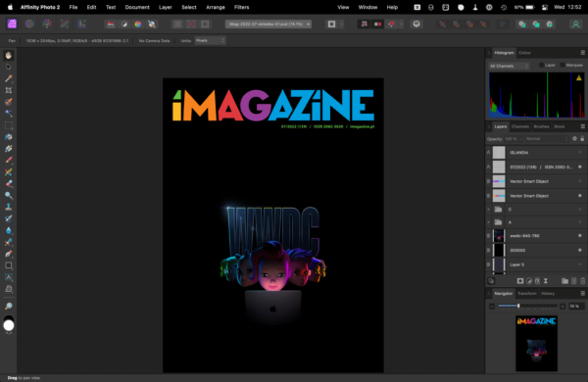The width and height of the screenshot is (588, 382).
Task: Delete layer with the trash icon
Action: tap(583, 281)
